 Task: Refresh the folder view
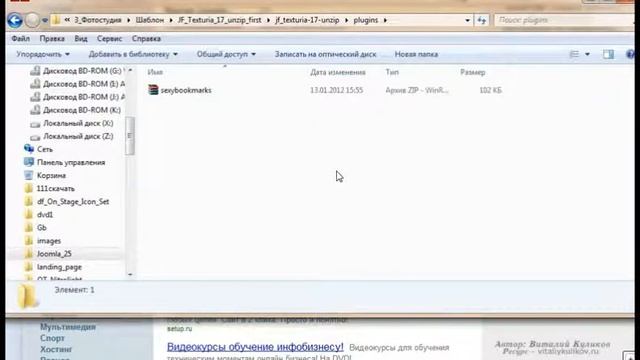tap(482, 20)
